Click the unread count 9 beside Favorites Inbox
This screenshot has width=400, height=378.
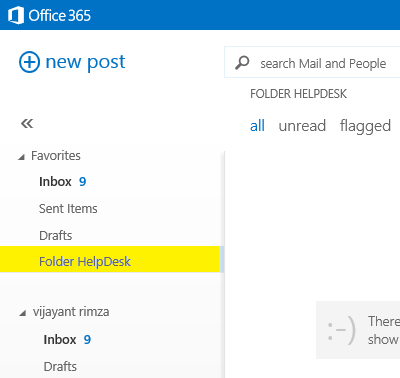pyautogui.click(x=82, y=182)
